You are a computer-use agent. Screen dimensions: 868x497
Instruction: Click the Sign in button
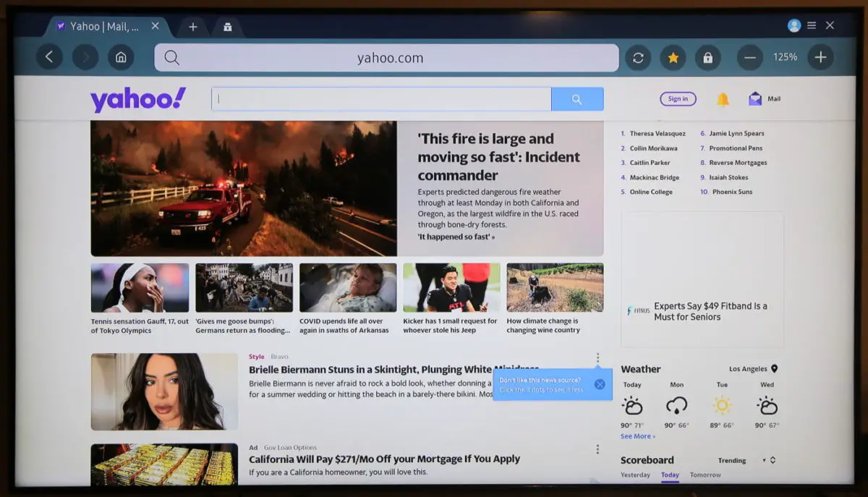[x=678, y=99]
